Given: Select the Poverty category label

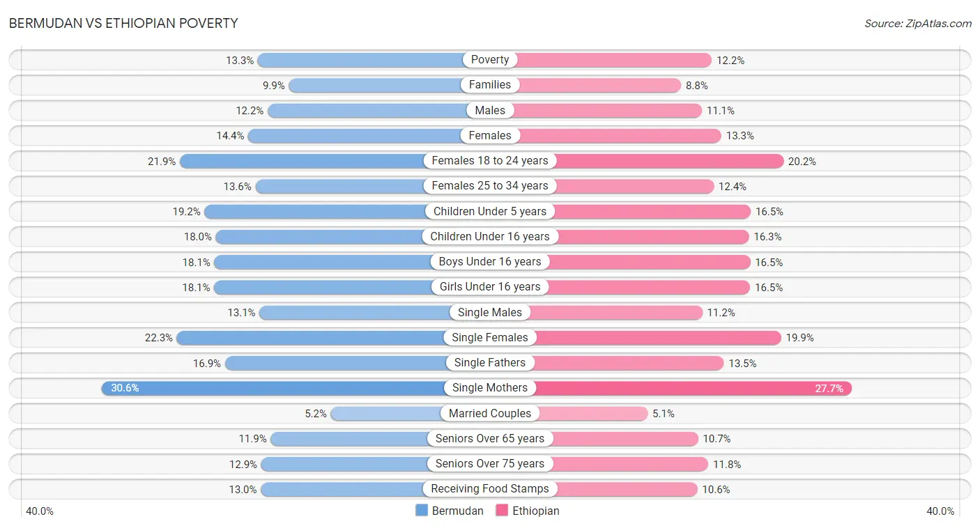Looking at the screenshot, I should (490, 60).
